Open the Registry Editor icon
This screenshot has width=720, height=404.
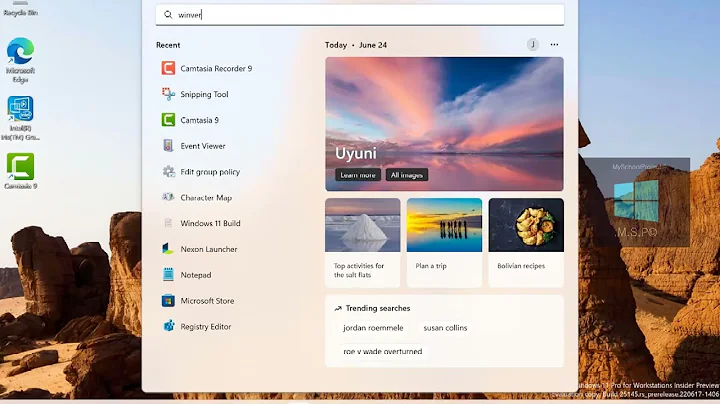click(x=168, y=326)
